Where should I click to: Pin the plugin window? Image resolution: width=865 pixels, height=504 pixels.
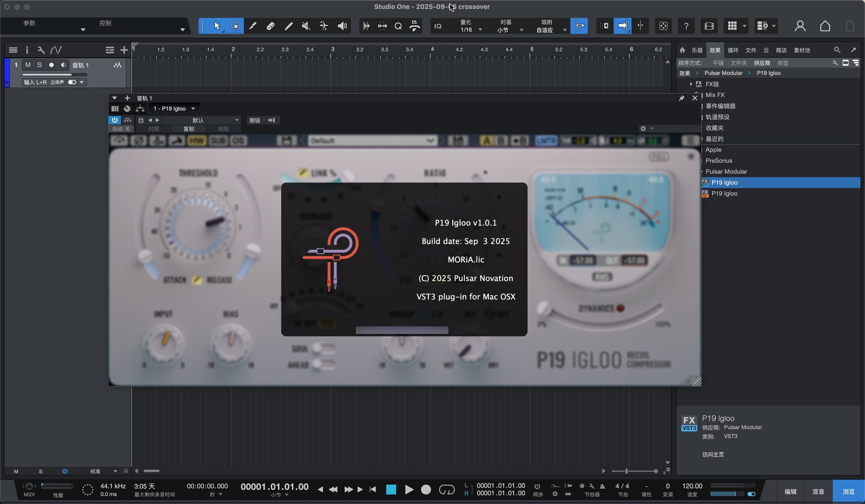tap(681, 98)
